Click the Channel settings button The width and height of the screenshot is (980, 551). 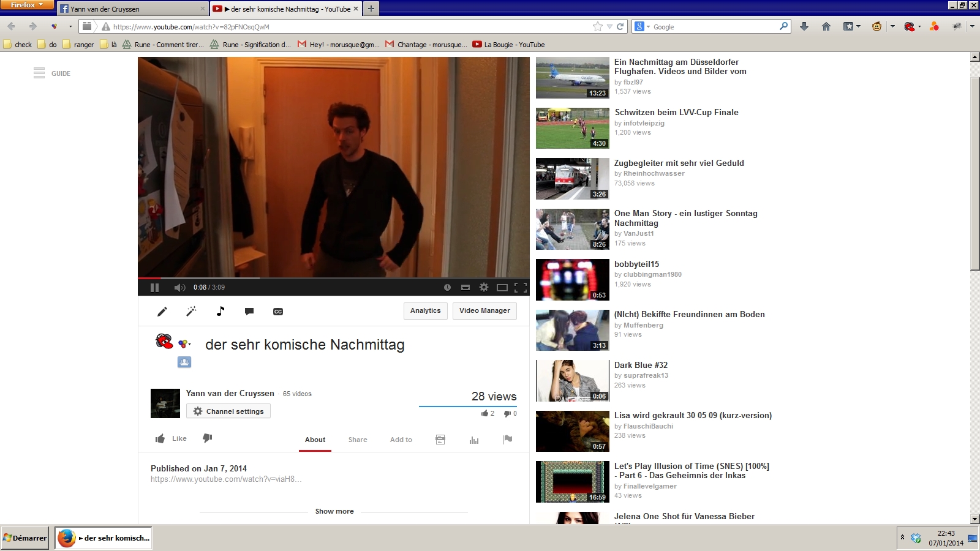coord(228,411)
